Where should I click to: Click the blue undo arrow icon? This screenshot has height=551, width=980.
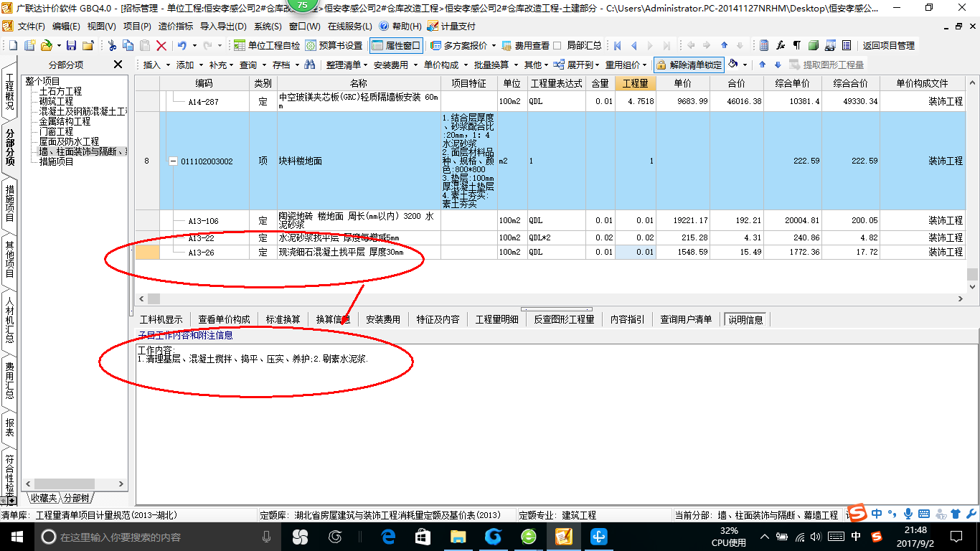pyautogui.click(x=182, y=45)
